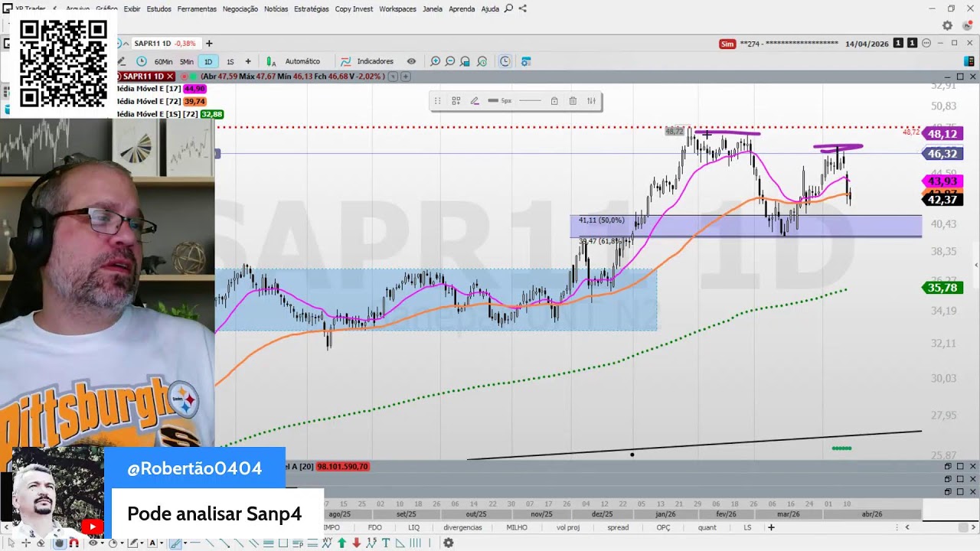
Task: Click the zoom in magnifier icon
Action: click(x=435, y=61)
